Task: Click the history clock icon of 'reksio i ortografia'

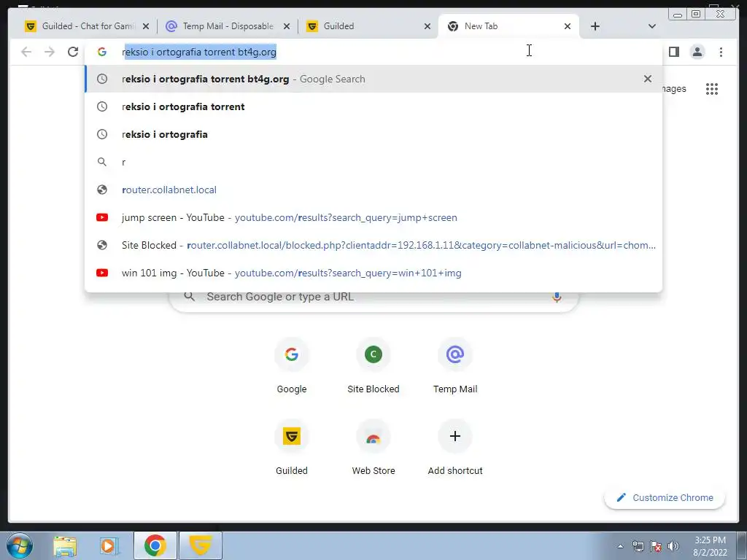Action: tap(102, 134)
